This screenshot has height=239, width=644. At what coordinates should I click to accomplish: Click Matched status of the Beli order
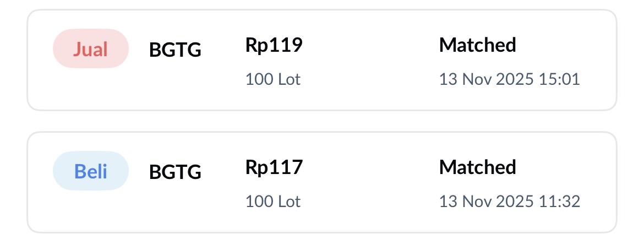pos(477,167)
